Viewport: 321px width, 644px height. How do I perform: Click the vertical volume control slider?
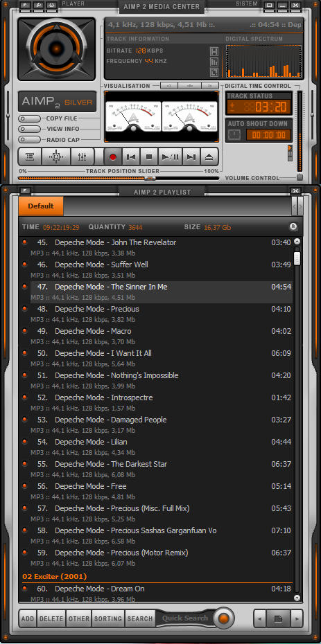[x=300, y=132]
